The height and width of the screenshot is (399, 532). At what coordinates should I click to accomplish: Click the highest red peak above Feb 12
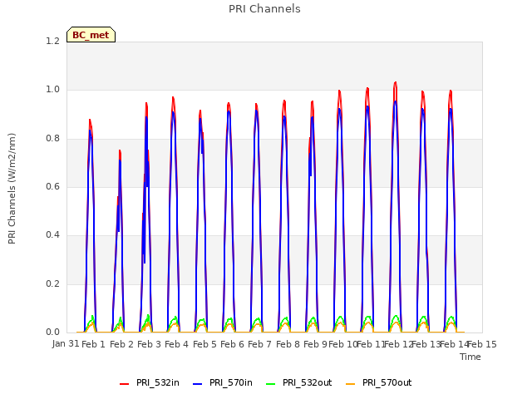click(396, 83)
